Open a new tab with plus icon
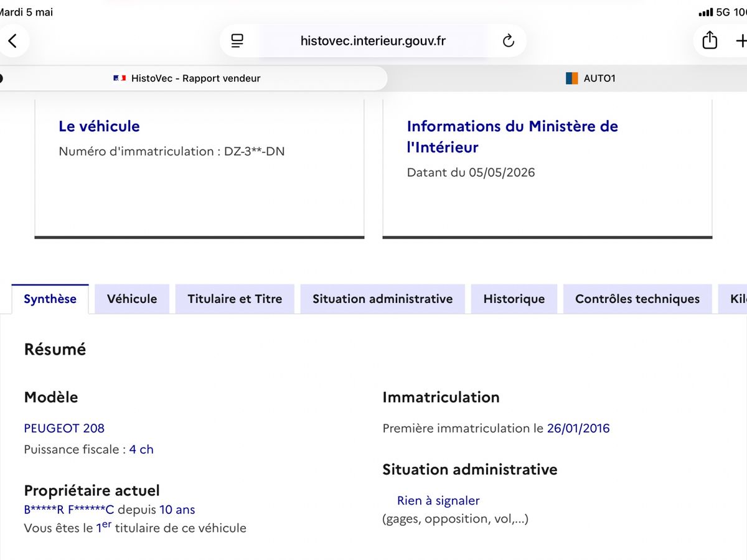 click(741, 41)
